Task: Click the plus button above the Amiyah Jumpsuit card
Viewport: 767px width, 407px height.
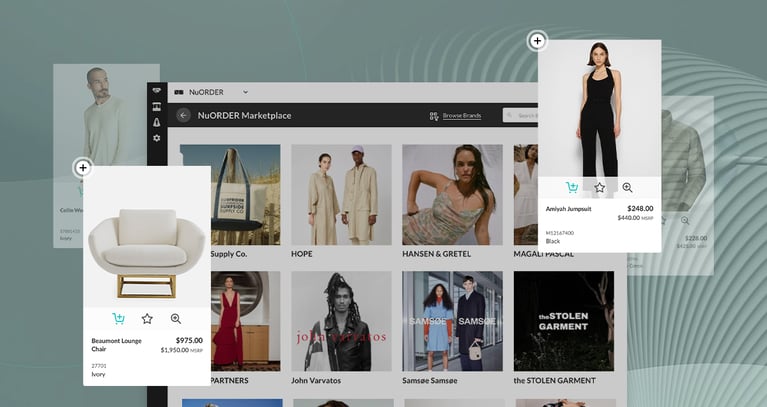Action: [x=537, y=41]
